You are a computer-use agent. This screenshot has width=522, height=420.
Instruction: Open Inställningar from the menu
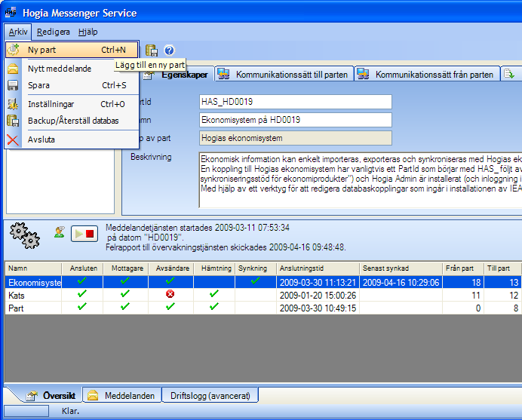[72, 104]
